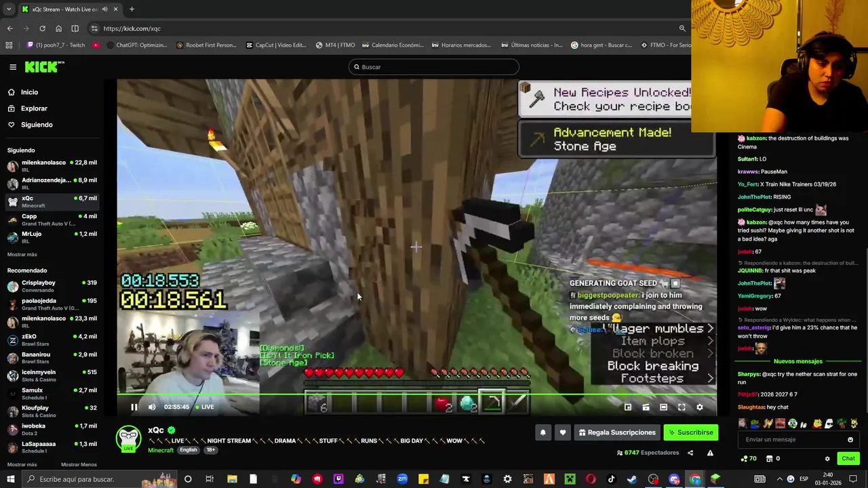Screen dimensions: 868x488
Task: Jump to live with the LIVE indicator
Action: pos(205,407)
